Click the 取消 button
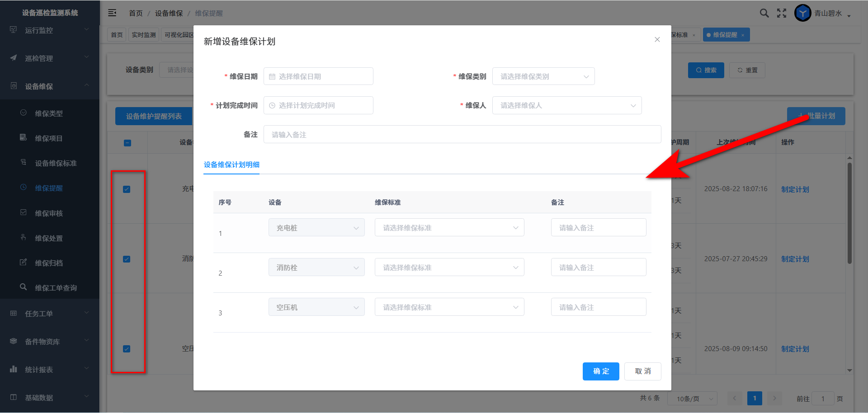 (642, 371)
